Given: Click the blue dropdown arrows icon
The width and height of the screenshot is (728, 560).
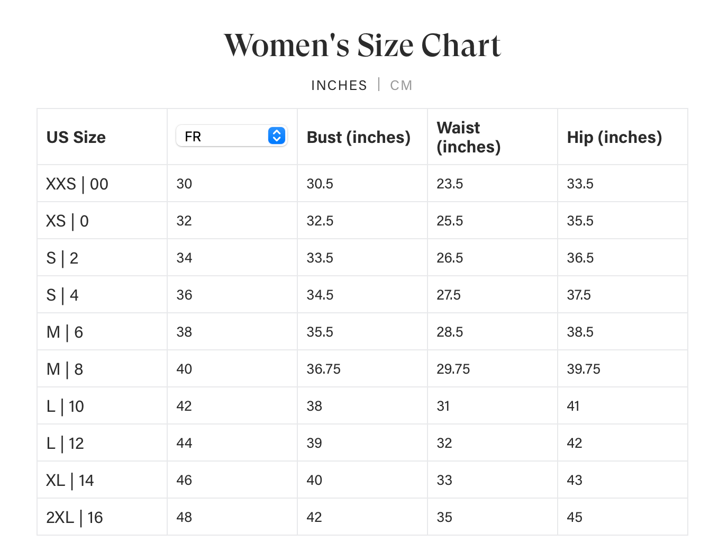Looking at the screenshot, I should click(x=277, y=136).
